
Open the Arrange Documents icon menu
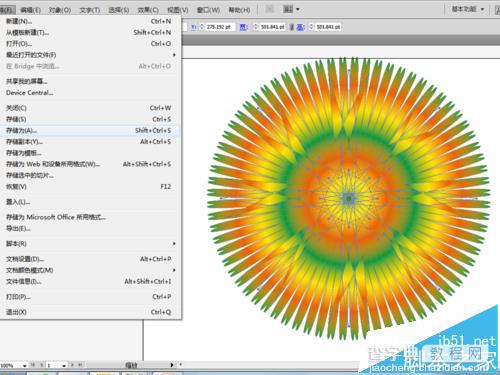(291, 9)
